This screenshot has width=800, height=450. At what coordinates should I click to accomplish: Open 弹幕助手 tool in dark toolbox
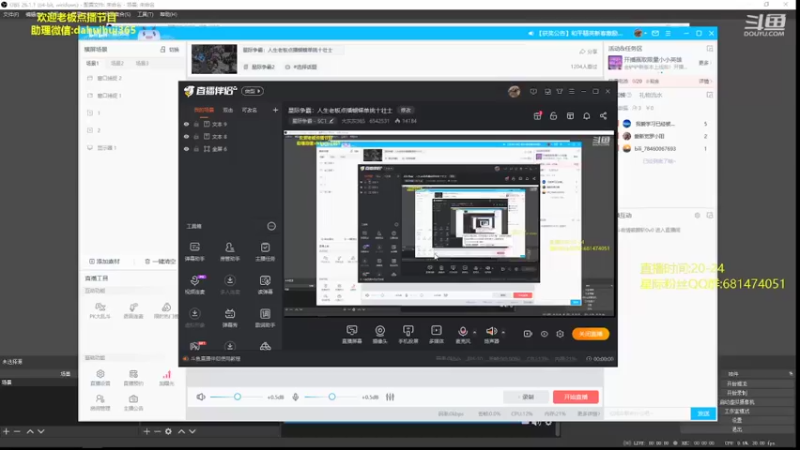194,252
